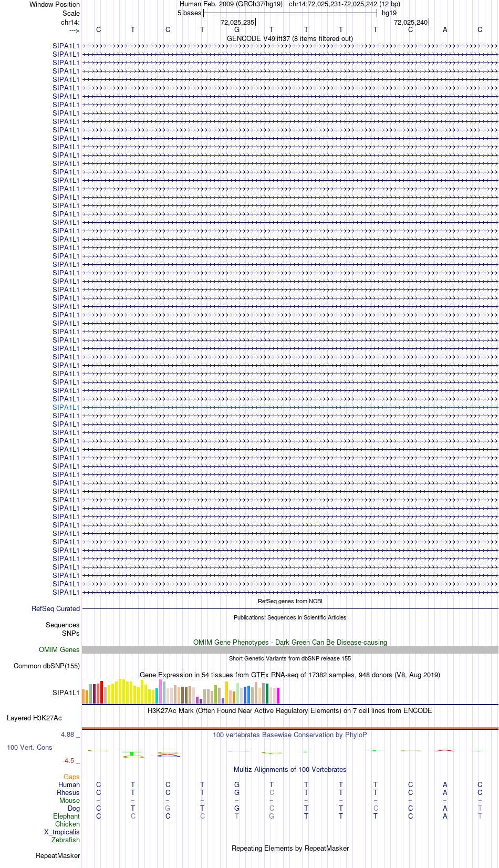Open the GENCODE V49lift37 track title
The height and width of the screenshot is (868, 499).
click(x=290, y=39)
